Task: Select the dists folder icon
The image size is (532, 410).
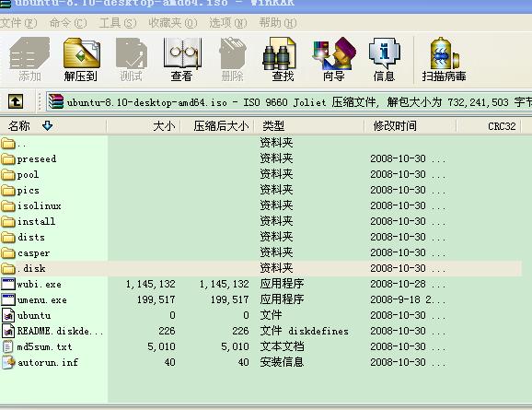Action: (8, 237)
